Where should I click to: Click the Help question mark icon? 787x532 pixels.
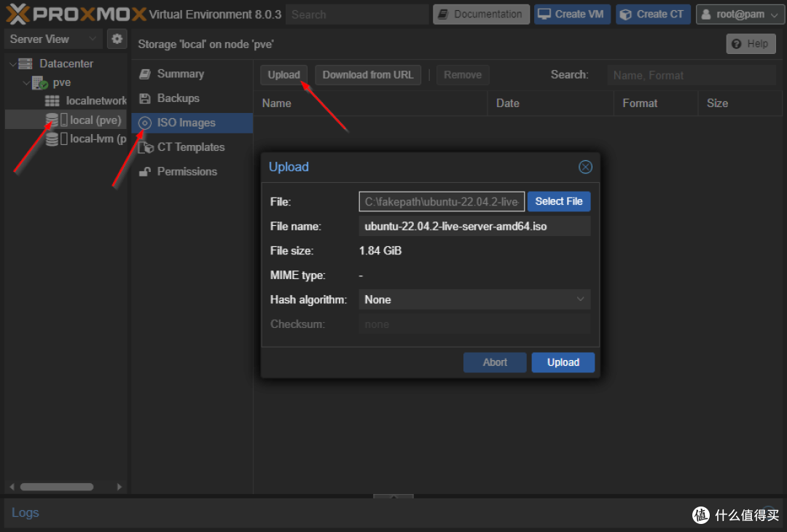736,44
